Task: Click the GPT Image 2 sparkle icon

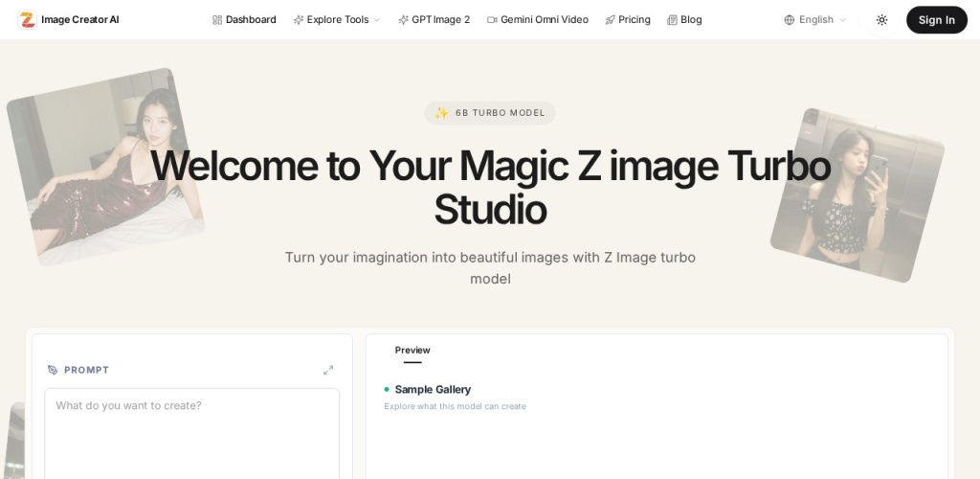Action: (x=404, y=20)
